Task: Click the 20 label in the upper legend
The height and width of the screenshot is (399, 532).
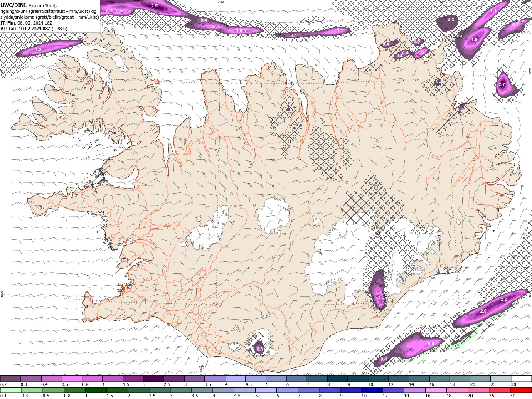Action: coord(473,384)
